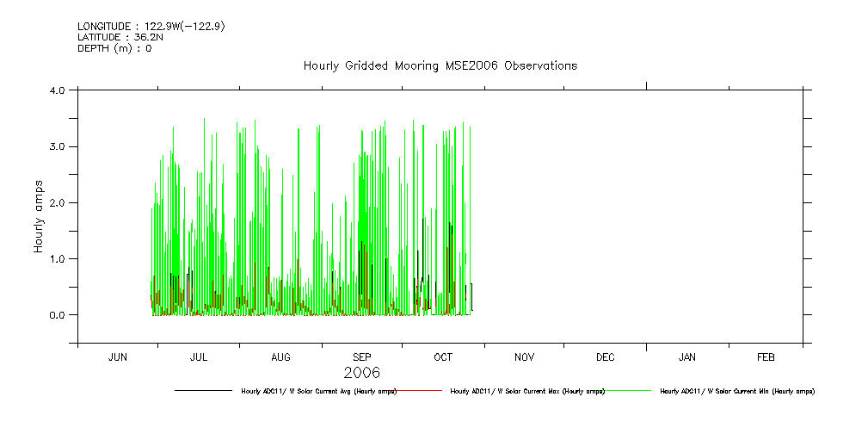
Task: Pick the OCT label on the time axis
Action: pos(443,356)
